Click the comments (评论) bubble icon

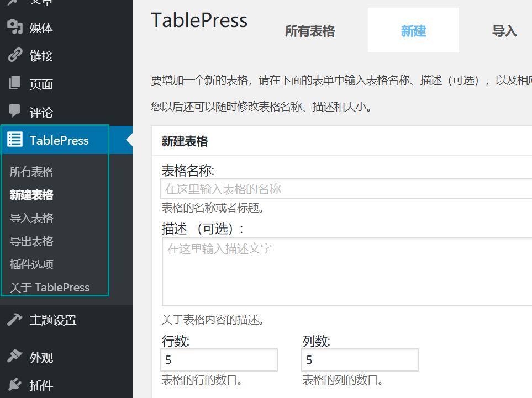tap(14, 111)
